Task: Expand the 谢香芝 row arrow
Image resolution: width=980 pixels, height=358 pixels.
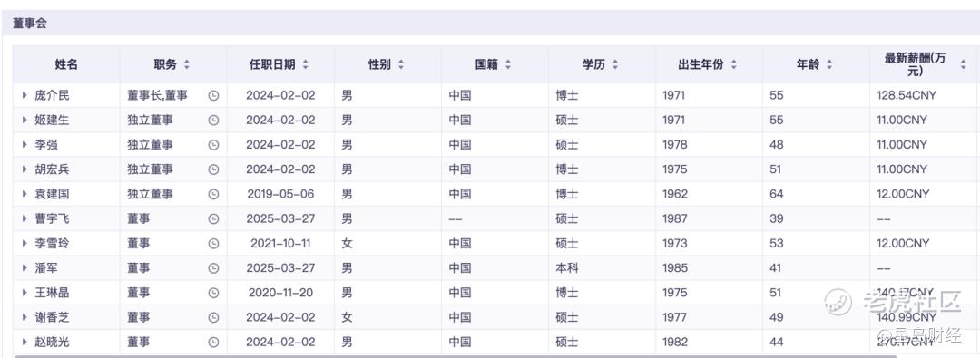Action: point(24,317)
